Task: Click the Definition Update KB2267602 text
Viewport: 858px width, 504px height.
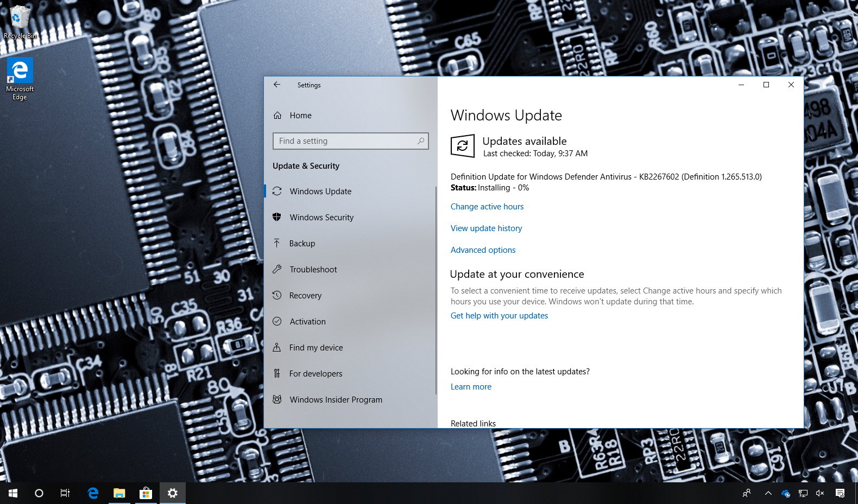Action: 606,177
